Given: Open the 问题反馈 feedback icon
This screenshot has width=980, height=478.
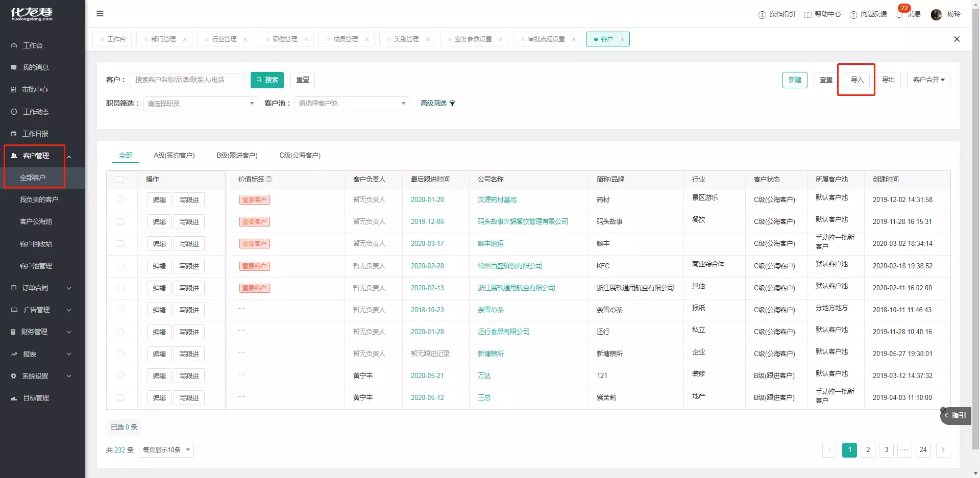Looking at the screenshot, I should pyautogui.click(x=853, y=14).
